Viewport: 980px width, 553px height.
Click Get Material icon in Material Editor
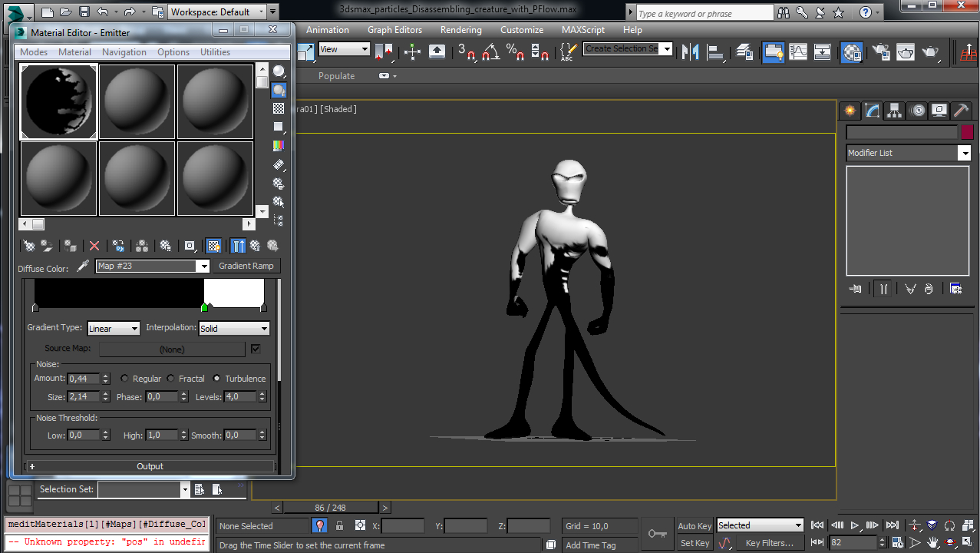click(x=29, y=246)
